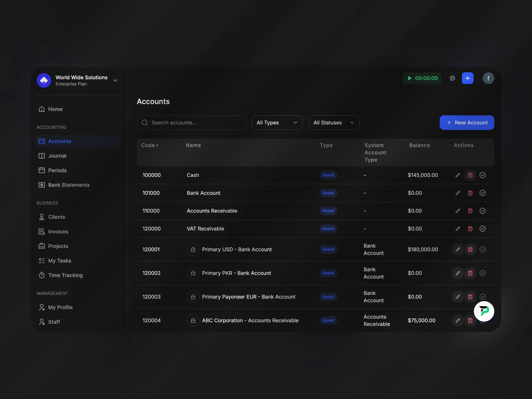
Task: Open the All Statuses filter dropdown
Action: 334,122
